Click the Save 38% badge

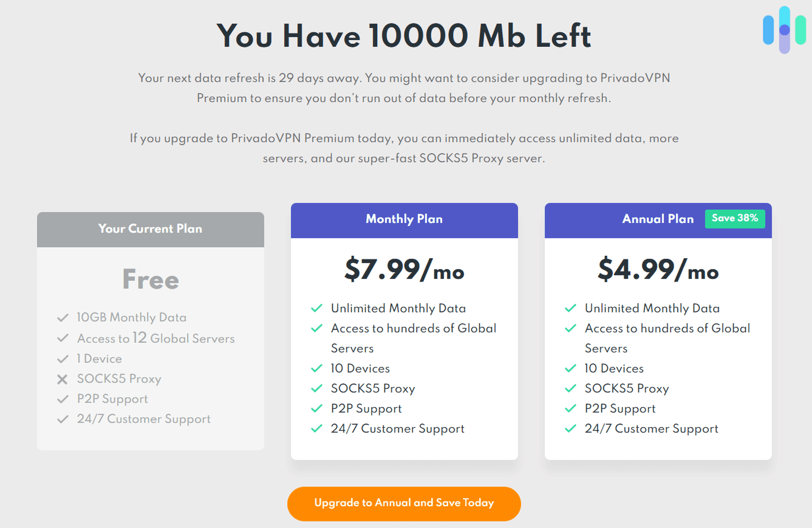tap(735, 219)
